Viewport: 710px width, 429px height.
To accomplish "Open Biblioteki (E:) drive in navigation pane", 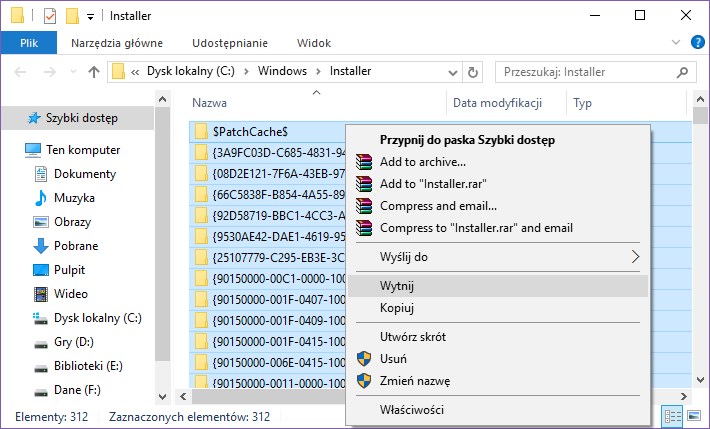I will tap(88, 366).
